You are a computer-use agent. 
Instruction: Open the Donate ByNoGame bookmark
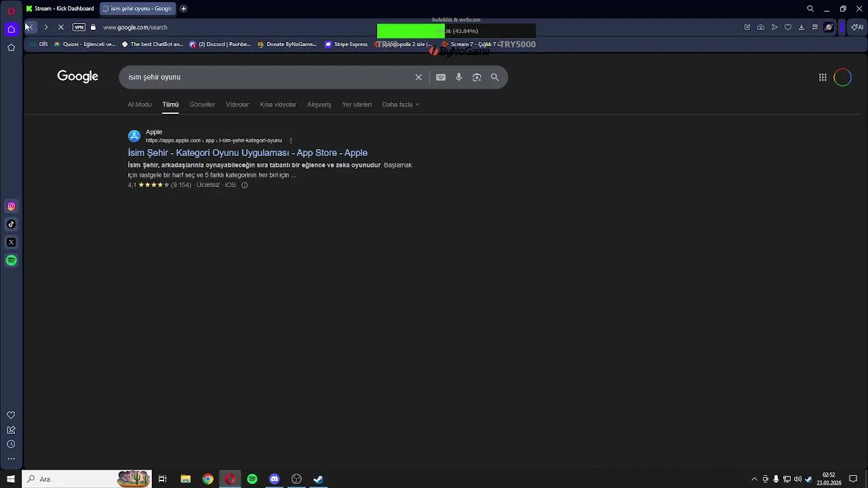(x=287, y=44)
